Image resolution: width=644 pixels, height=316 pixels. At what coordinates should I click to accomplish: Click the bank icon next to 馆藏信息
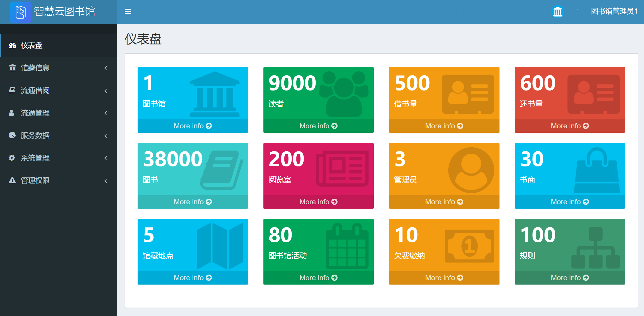[12, 68]
